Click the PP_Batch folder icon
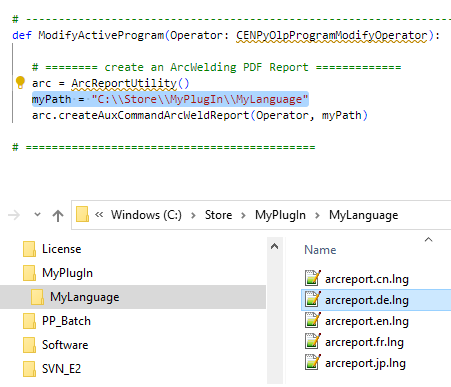This screenshot has height=387, width=451. [x=29, y=321]
